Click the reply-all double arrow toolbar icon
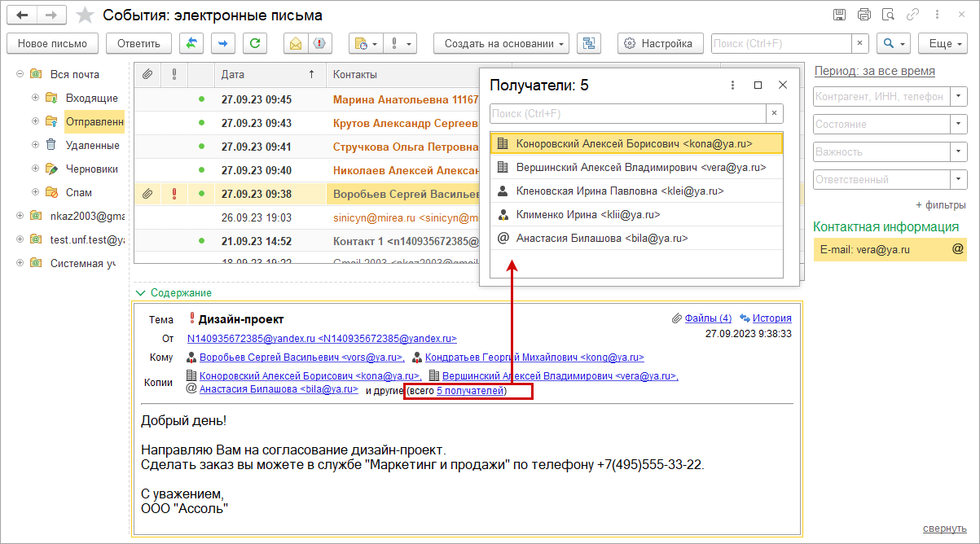 pos(191,43)
